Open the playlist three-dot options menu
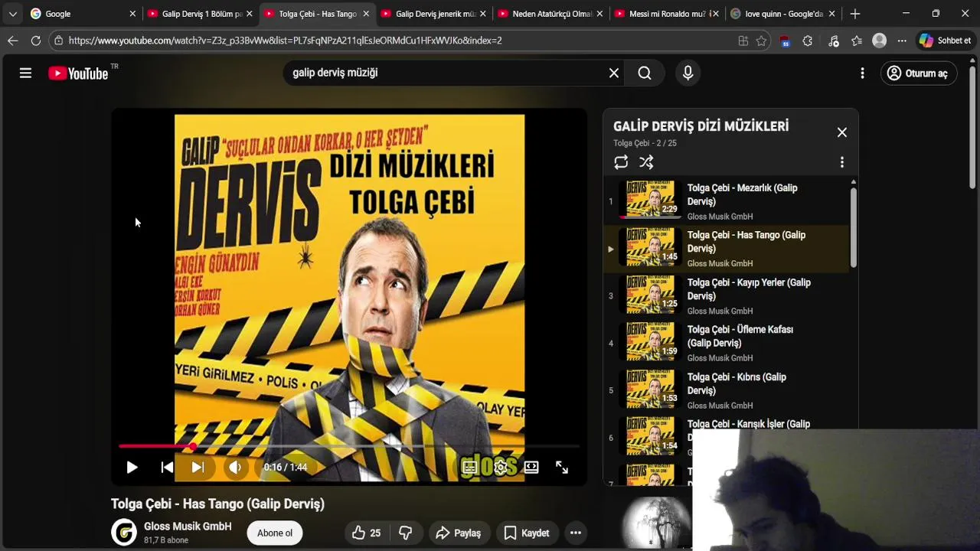Viewport: 980px width, 551px height. (x=841, y=162)
